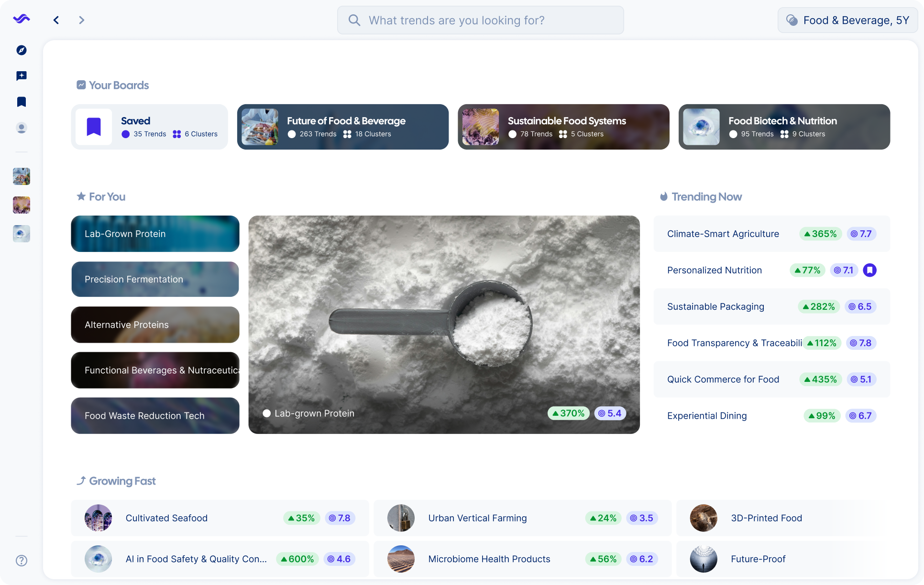Open Climate-Smart Agriculture trending item
The width and height of the screenshot is (924, 585).
(723, 234)
